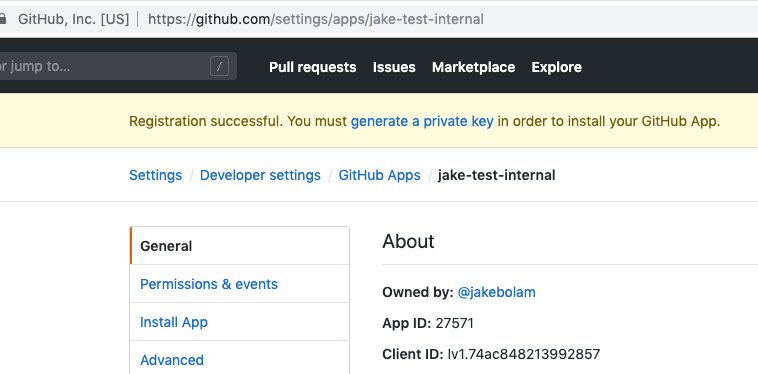
Task: Open Install App sidebar item
Action: (x=240, y=322)
